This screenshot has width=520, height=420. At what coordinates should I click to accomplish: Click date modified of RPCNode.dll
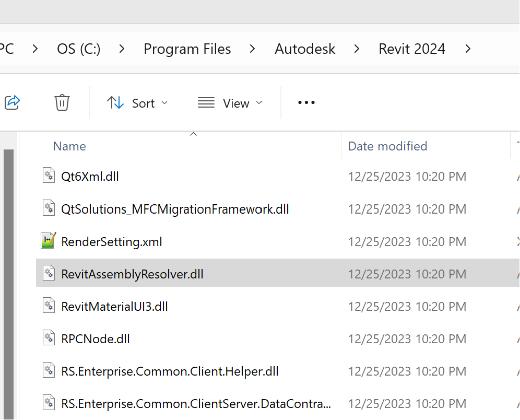click(407, 339)
